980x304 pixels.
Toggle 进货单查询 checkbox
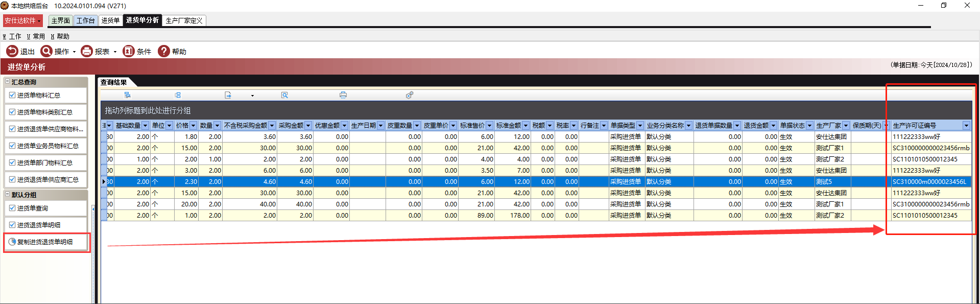pos(12,208)
